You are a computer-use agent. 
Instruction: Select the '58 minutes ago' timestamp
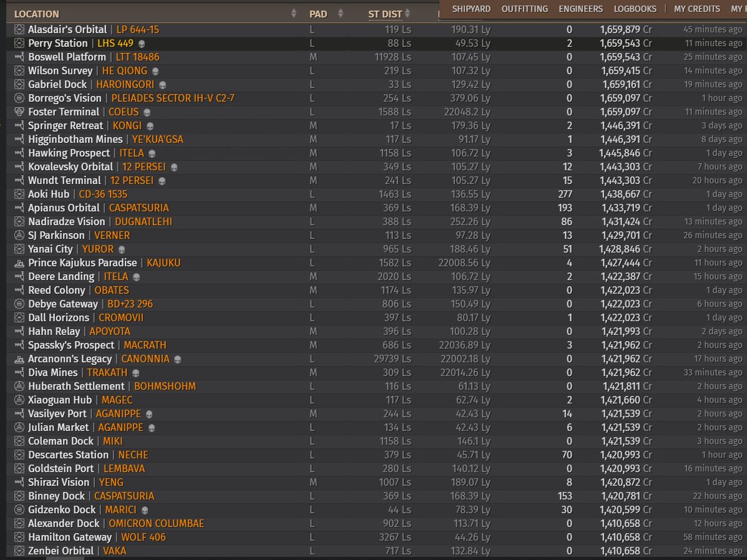click(x=713, y=537)
